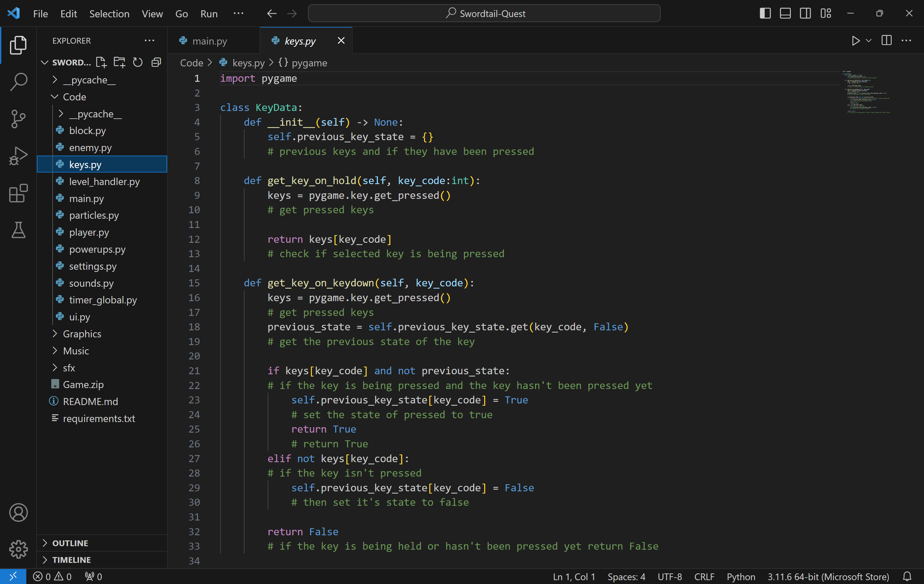Viewport: 924px width, 584px height.
Task: Click the Swordtail-Quest search box
Action: 484,13
